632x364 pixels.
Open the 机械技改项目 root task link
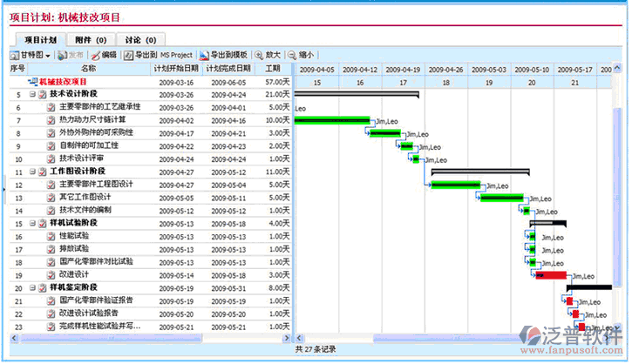pyautogui.click(x=63, y=81)
